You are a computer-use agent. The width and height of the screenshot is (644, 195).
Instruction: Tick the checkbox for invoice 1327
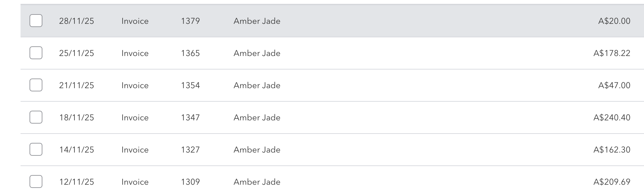click(x=35, y=150)
